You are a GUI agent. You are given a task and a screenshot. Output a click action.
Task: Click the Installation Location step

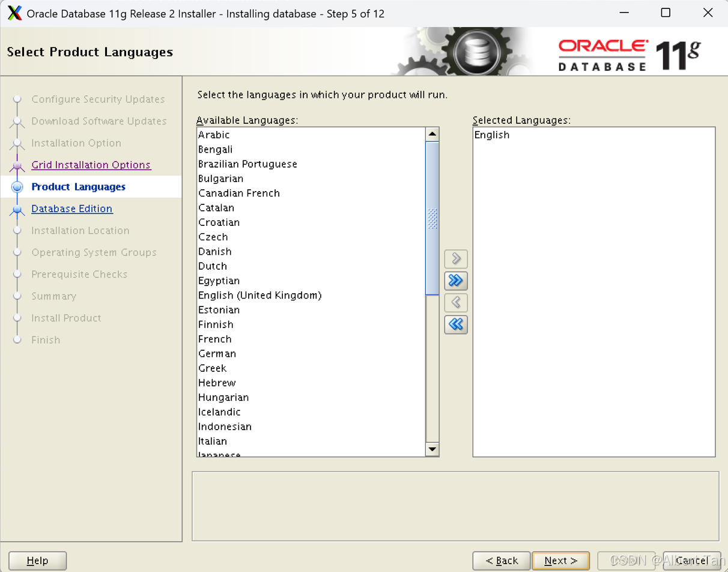[x=80, y=231]
